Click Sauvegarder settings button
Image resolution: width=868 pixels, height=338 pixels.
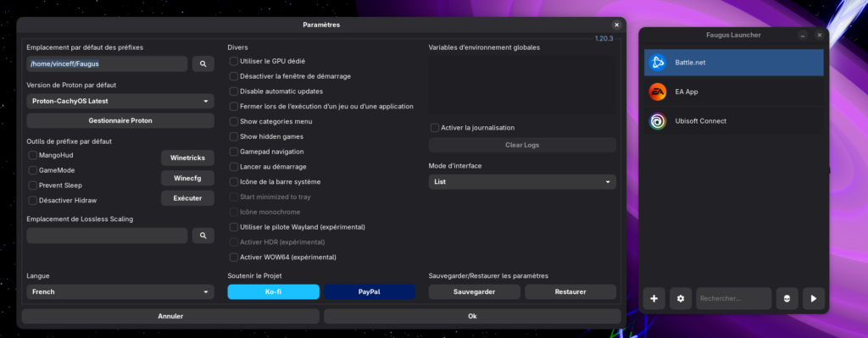[475, 292]
